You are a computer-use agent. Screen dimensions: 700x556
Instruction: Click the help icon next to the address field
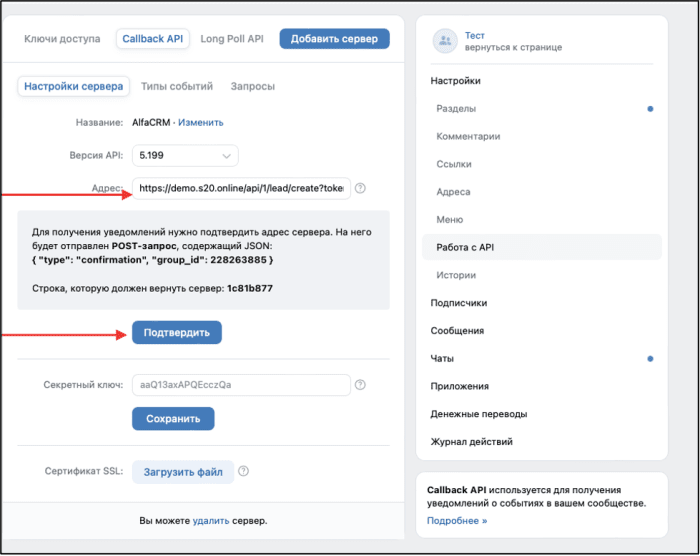pos(360,188)
